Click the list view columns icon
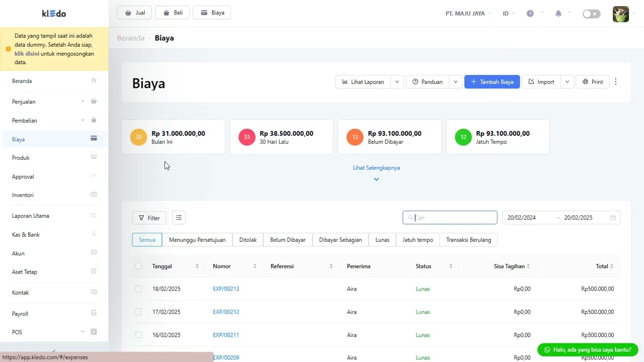This screenshot has width=644, height=362. pos(179,217)
